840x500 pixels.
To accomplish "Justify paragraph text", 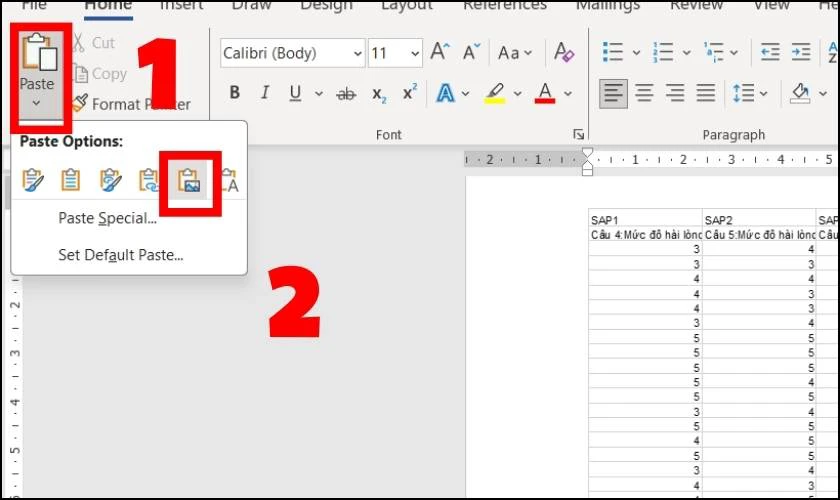I will [x=706, y=93].
